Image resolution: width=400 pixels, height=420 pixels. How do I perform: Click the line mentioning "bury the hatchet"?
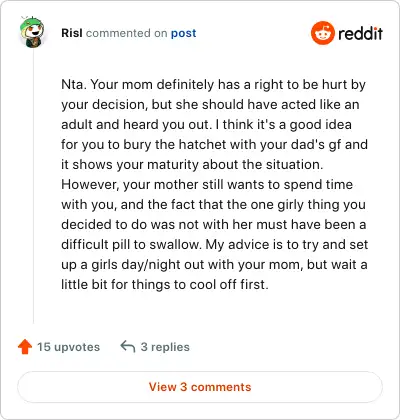coord(214,144)
